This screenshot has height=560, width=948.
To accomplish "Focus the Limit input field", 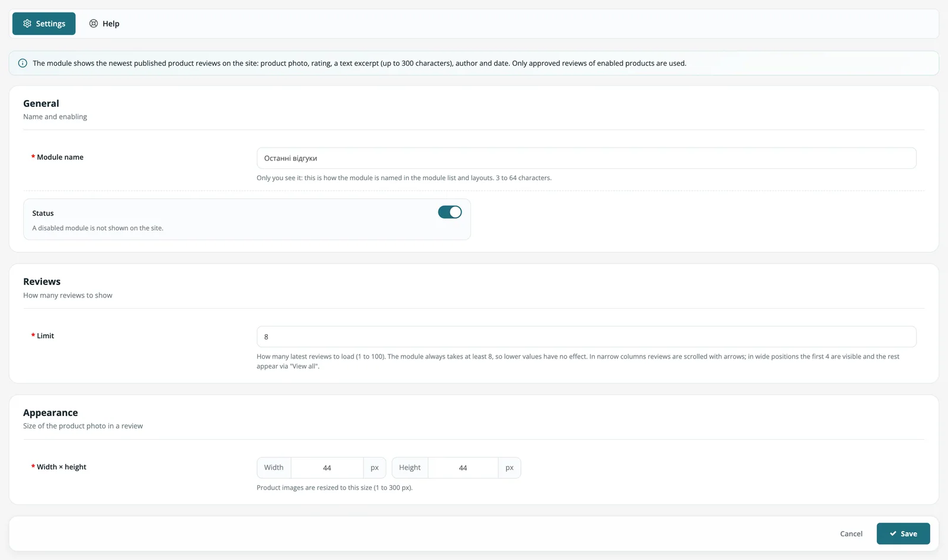I will (x=587, y=337).
